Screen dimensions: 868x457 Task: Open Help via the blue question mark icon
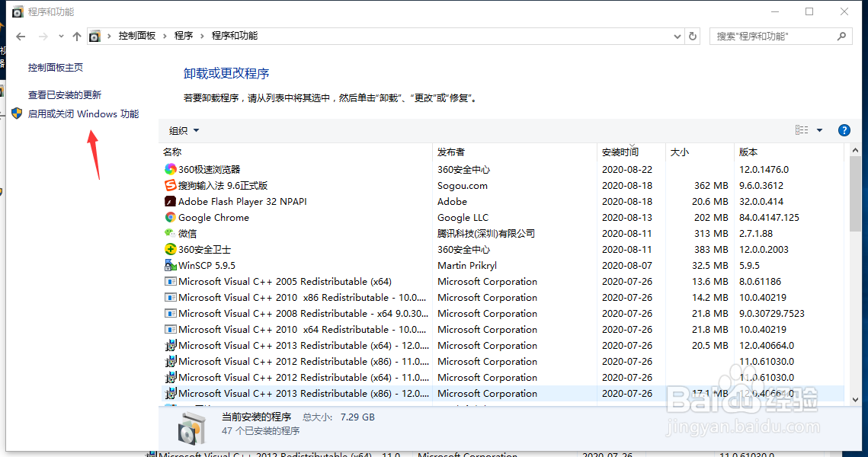pos(844,130)
